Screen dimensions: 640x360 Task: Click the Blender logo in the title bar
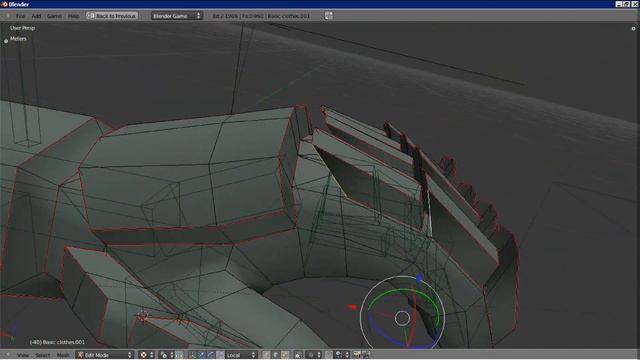click(5, 4)
